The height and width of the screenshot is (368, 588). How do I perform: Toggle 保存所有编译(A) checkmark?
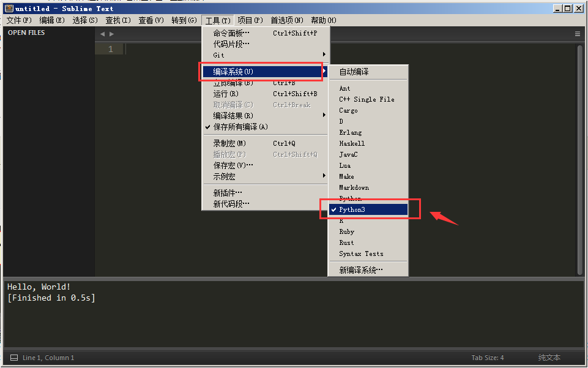[x=265, y=127]
